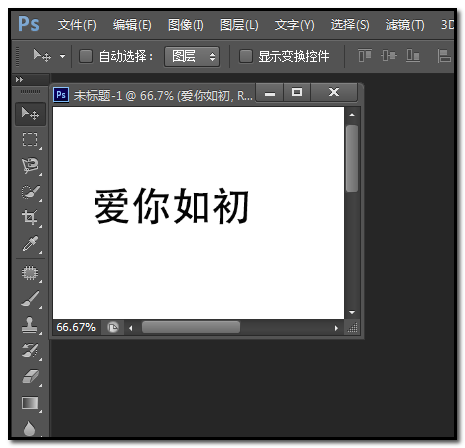This screenshot has height=448, width=465.
Task: Click the 爱你如初 text on canvas
Action: (x=172, y=206)
